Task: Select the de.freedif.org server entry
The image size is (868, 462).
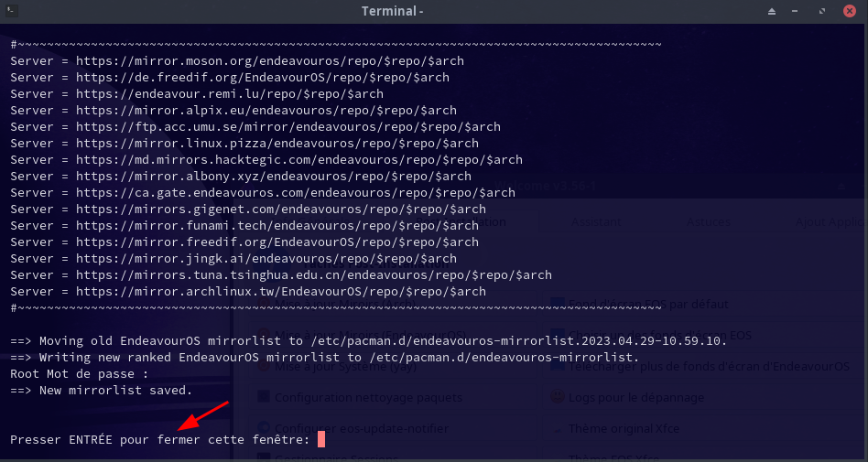Action: (230, 78)
